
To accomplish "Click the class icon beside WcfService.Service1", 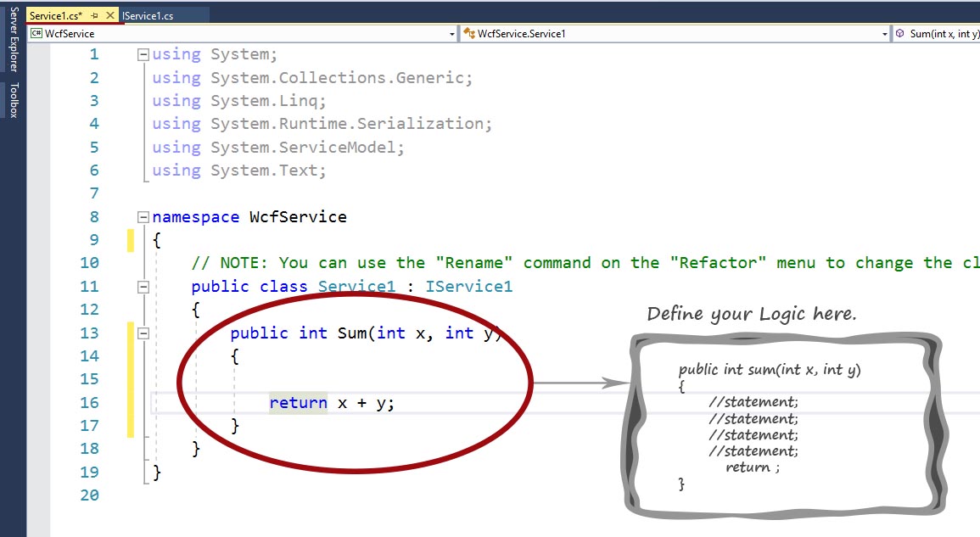I will (469, 34).
